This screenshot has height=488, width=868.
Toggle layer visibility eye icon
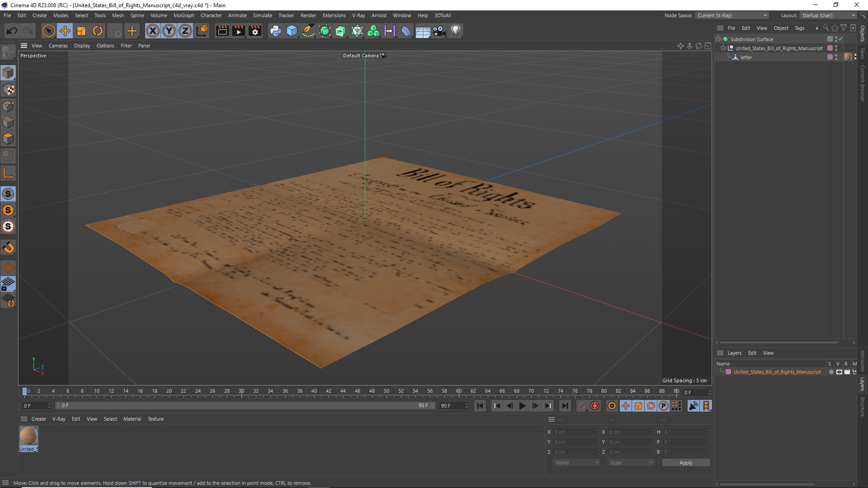pyautogui.click(x=839, y=372)
